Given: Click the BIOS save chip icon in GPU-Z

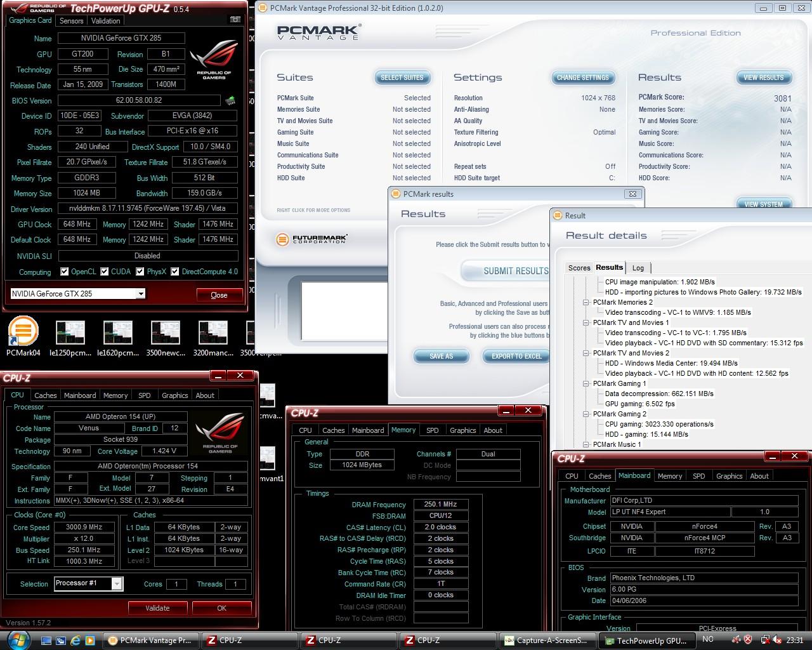Looking at the screenshot, I should click(x=230, y=100).
